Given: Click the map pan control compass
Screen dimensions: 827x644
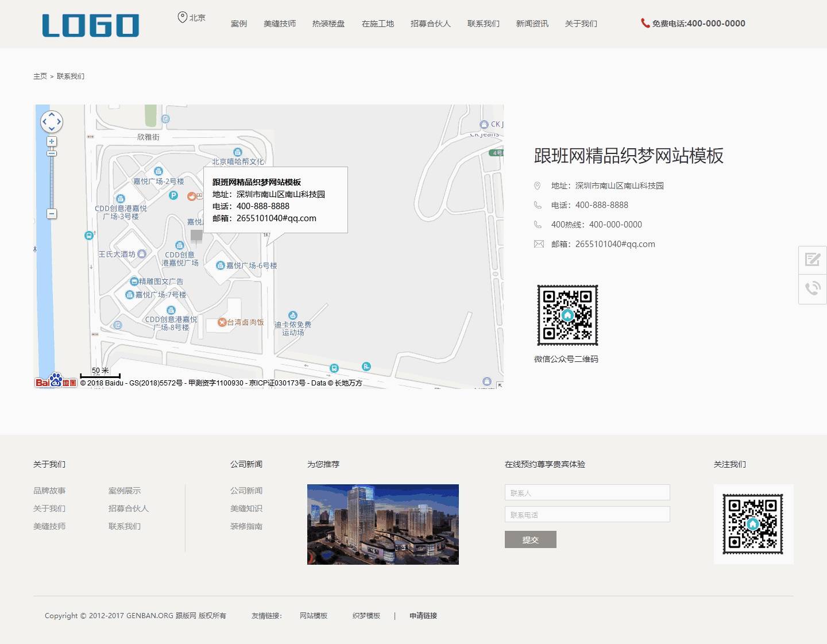Looking at the screenshot, I should (52, 122).
